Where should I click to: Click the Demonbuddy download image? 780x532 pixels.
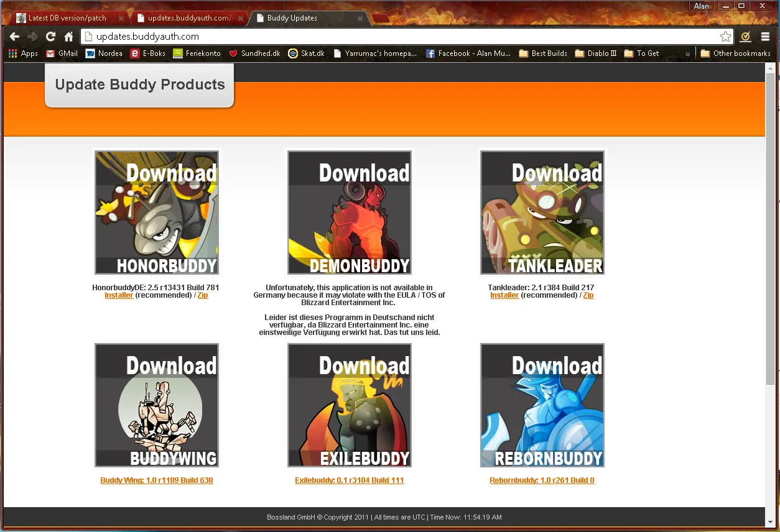click(x=350, y=213)
